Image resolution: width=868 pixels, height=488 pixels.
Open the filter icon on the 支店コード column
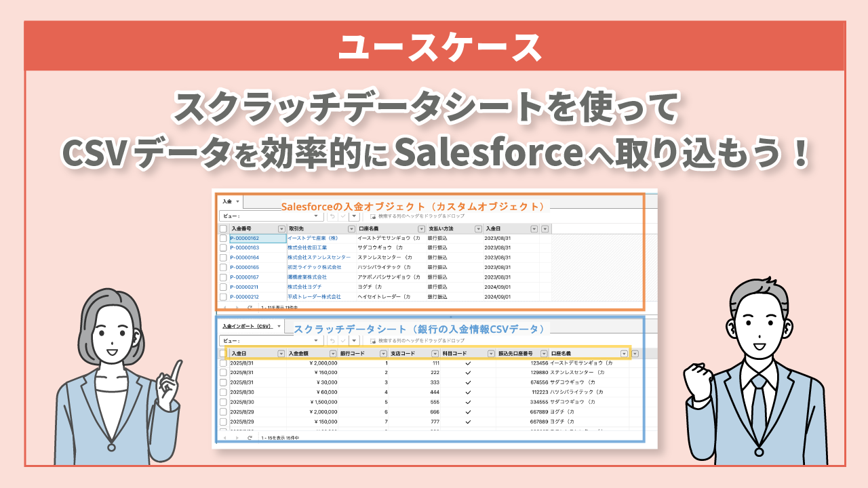435,354
